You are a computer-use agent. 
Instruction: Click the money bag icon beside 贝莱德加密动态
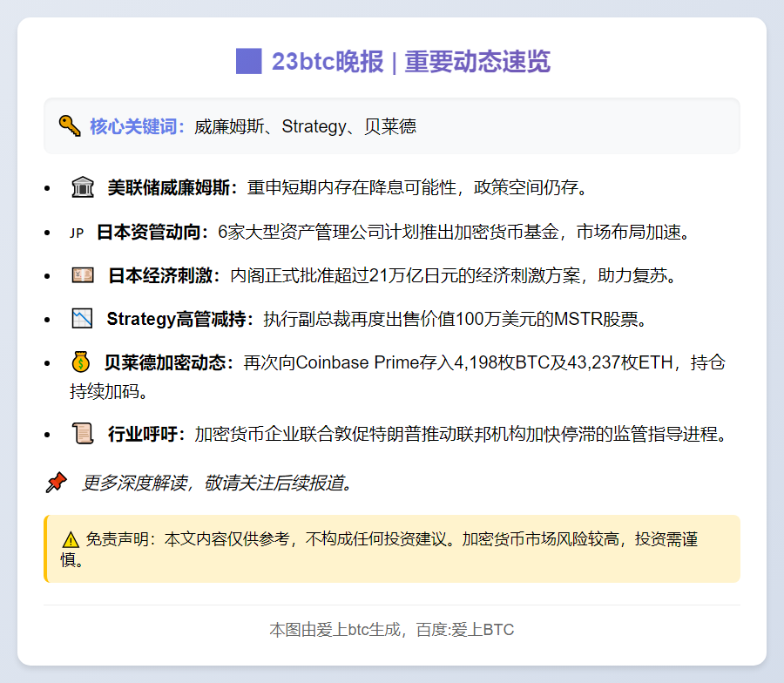click(x=82, y=362)
